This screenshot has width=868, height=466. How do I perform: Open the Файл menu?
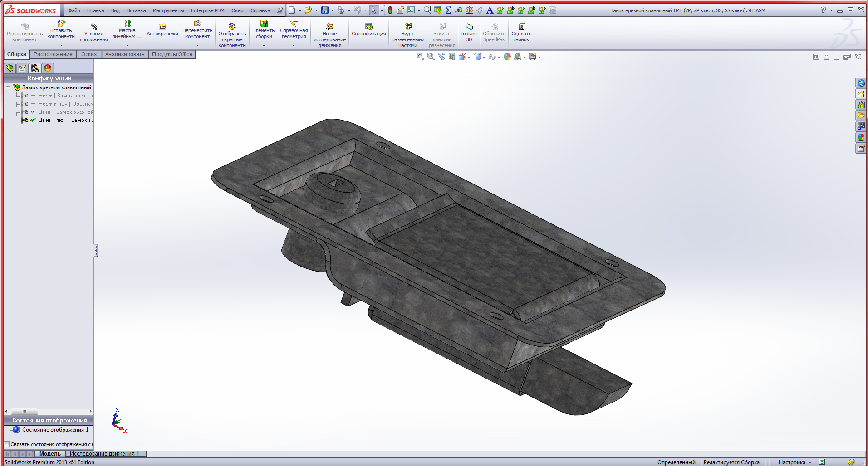tap(74, 10)
